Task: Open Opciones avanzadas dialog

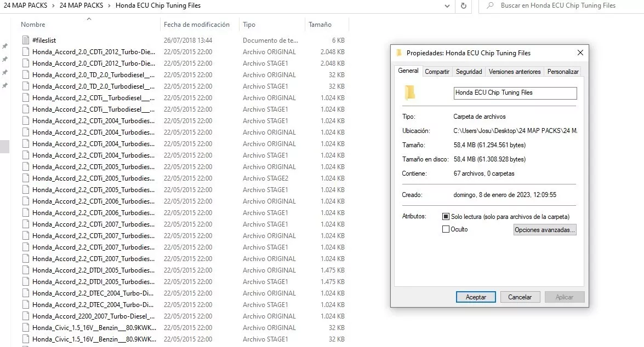Action: [545, 230]
